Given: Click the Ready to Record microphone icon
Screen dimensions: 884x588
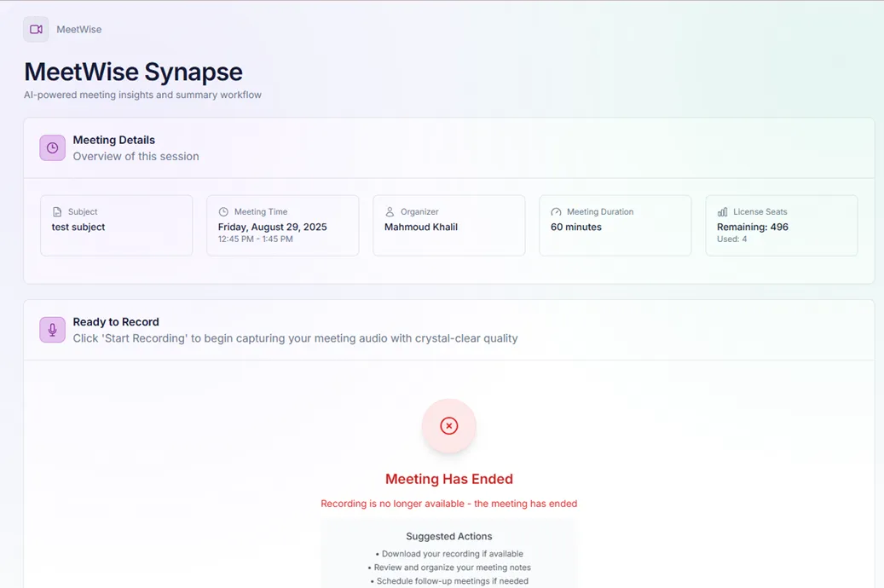Looking at the screenshot, I should click(53, 330).
